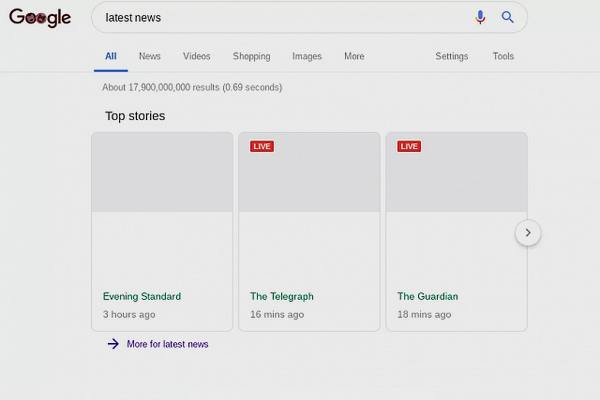Screen dimensions: 600x400
Task: Click the arrow icon beside More for latest news
Action: 113,344
